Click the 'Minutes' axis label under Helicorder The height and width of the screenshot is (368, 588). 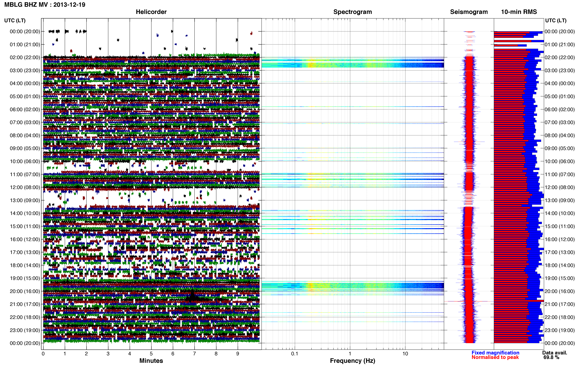(x=151, y=361)
